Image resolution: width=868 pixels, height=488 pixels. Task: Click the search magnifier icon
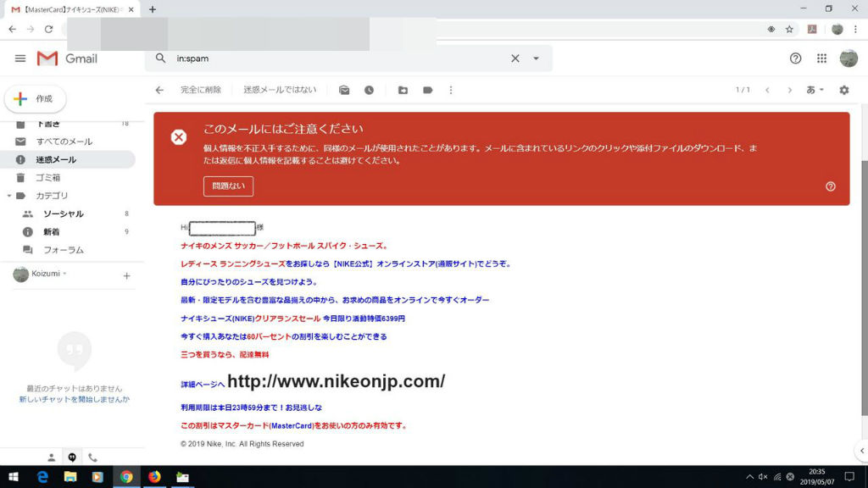[160, 58]
